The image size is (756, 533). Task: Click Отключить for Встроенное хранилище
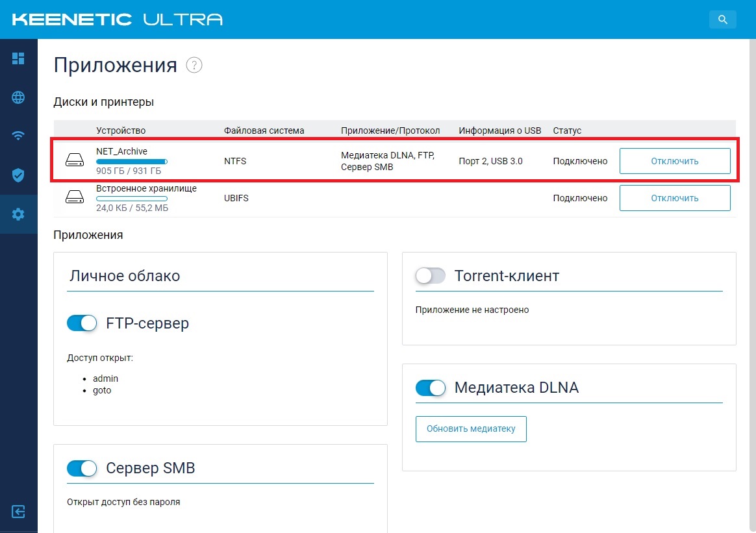pos(675,198)
